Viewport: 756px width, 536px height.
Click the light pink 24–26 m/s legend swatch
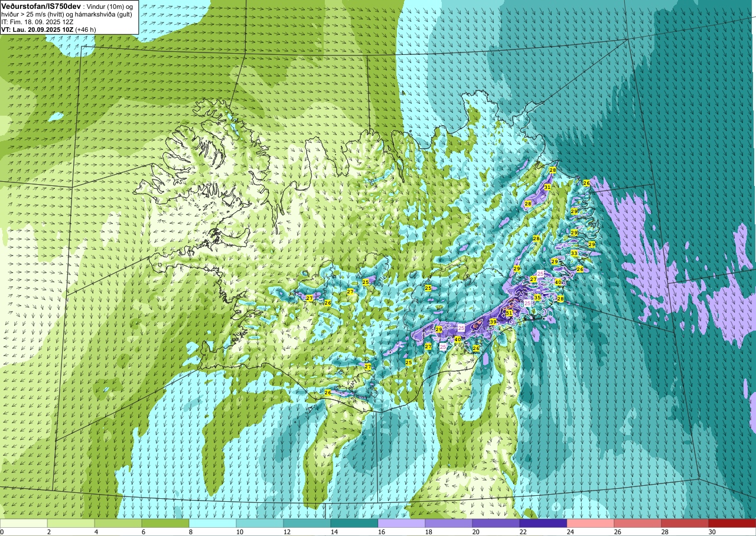pyautogui.click(x=591, y=523)
